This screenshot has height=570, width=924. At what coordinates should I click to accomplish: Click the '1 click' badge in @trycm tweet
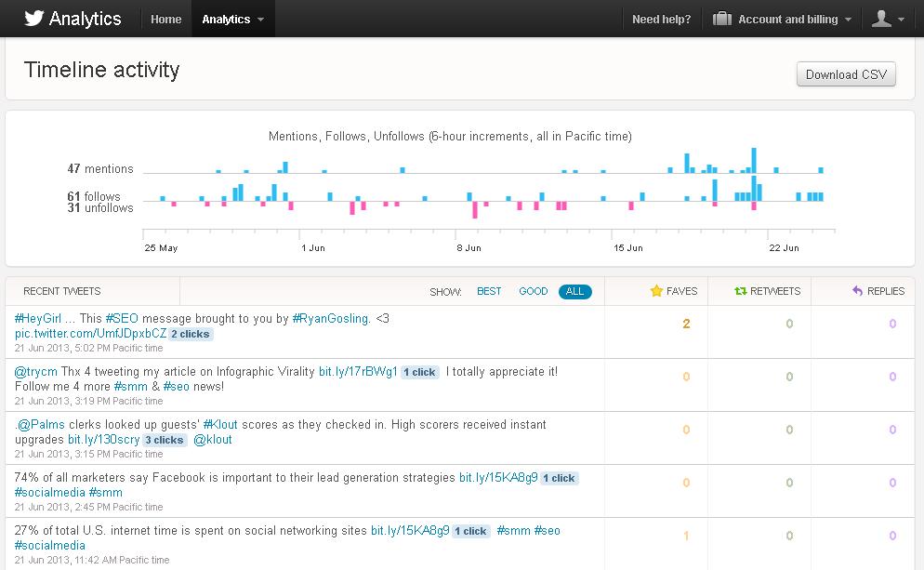coord(419,373)
